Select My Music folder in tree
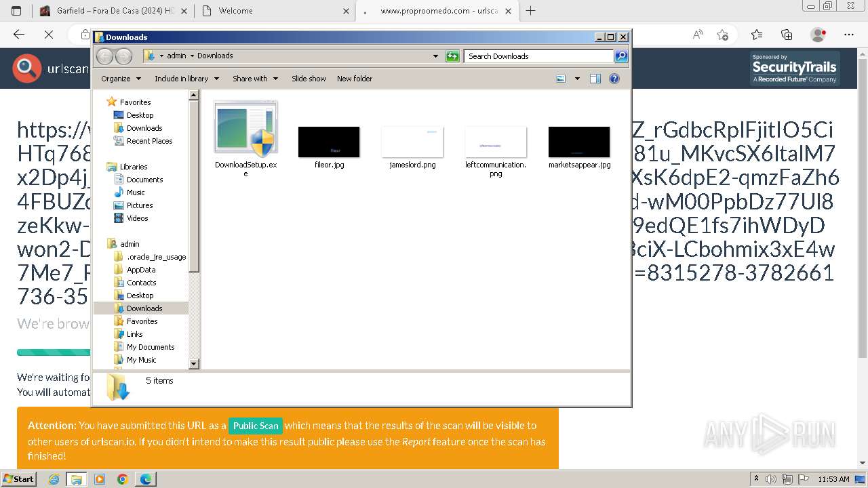The height and width of the screenshot is (488, 868). pos(141,360)
